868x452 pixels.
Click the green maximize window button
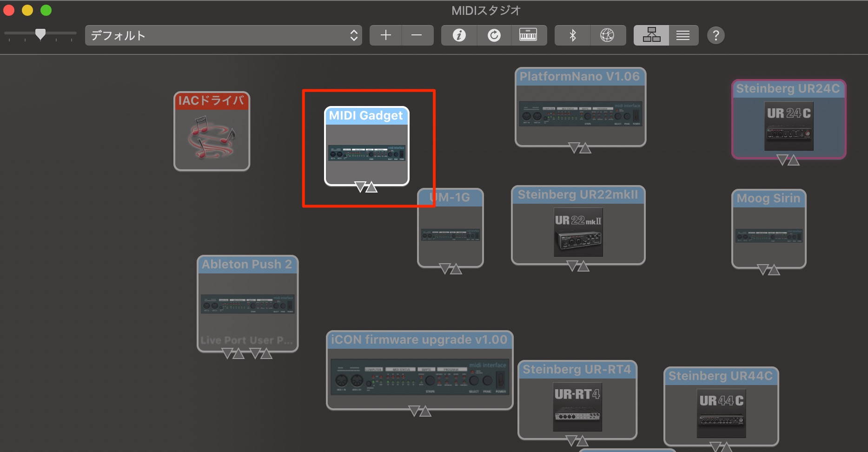coord(46,10)
